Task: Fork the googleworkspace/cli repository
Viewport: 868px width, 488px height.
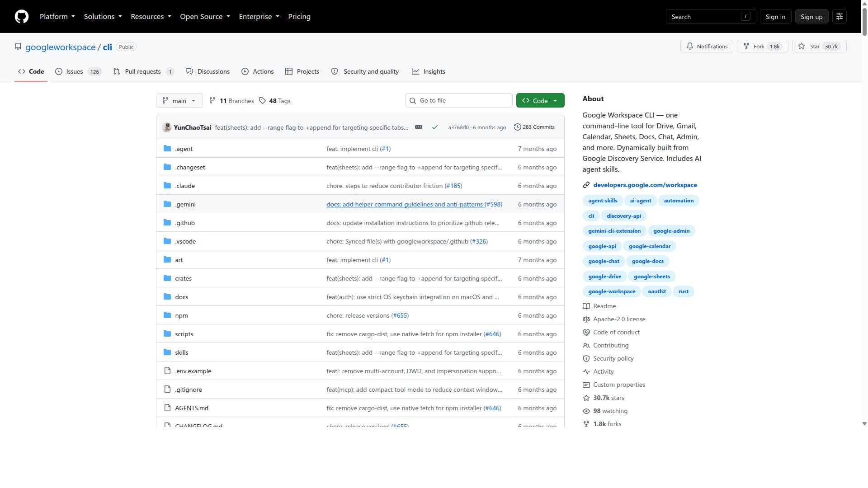Action: [x=763, y=47]
